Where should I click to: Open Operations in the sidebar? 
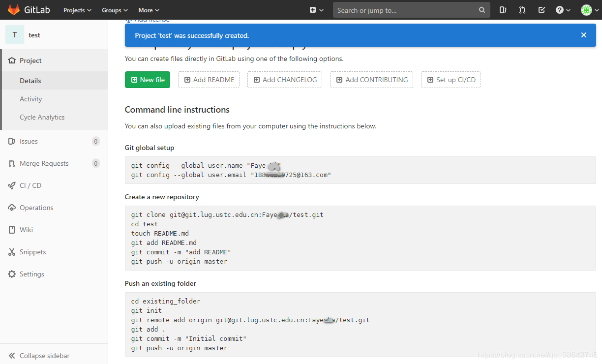point(54,208)
